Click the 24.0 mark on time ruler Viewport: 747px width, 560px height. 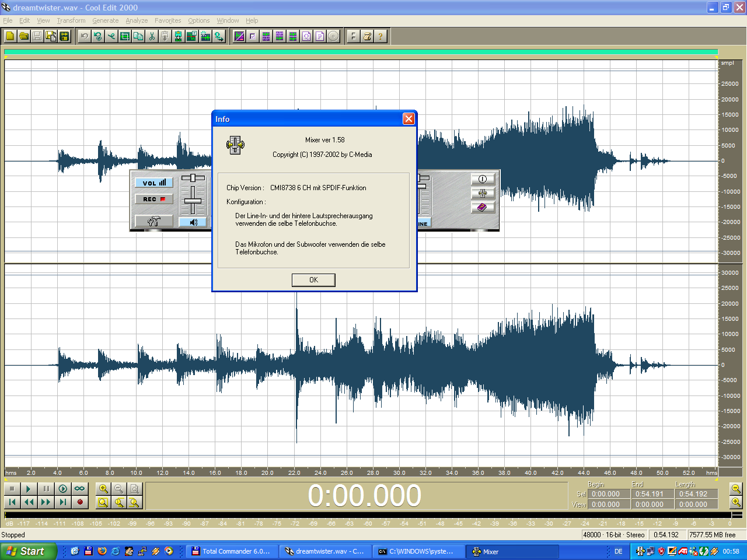point(320,473)
